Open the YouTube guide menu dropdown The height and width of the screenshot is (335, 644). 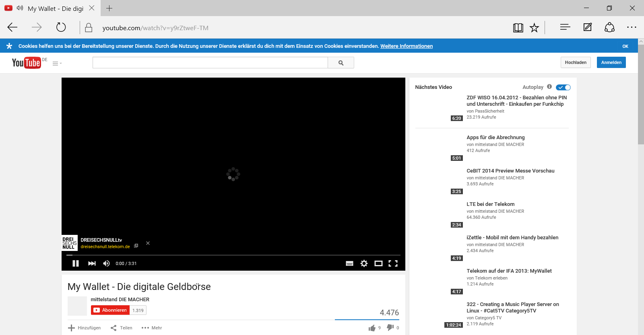pyautogui.click(x=57, y=63)
